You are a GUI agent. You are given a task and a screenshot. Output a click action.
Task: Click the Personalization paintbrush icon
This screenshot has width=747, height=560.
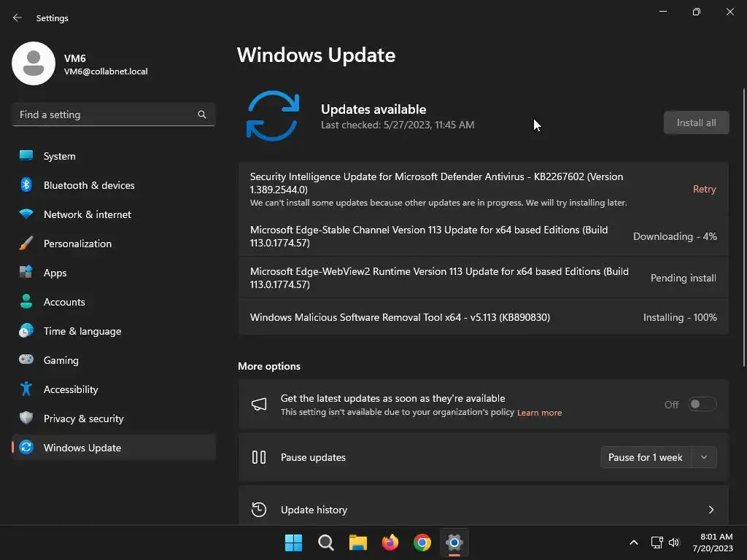coord(26,244)
